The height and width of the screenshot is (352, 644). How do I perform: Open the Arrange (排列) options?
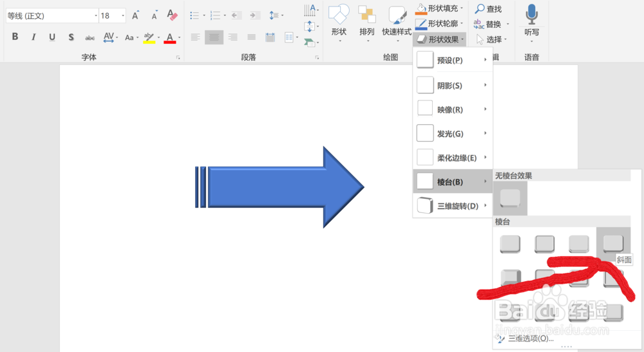(367, 23)
